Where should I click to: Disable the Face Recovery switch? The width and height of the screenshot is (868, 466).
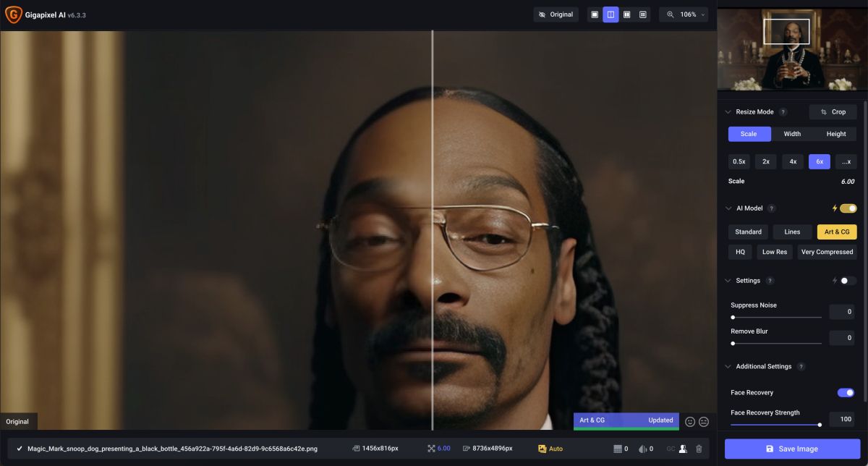(846, 393)
